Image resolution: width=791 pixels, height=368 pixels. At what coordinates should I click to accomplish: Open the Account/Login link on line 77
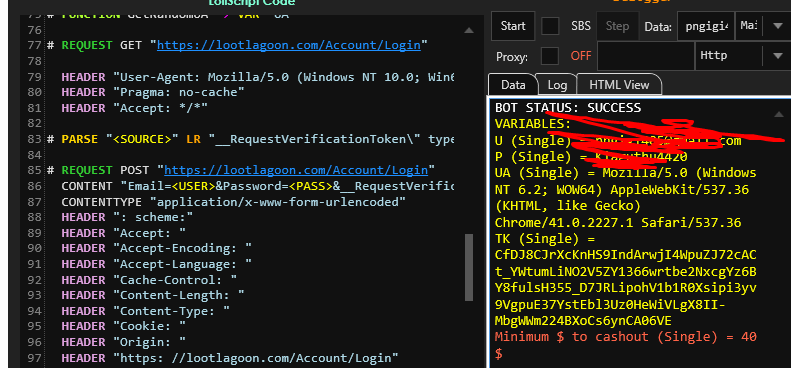click(289, 45)
